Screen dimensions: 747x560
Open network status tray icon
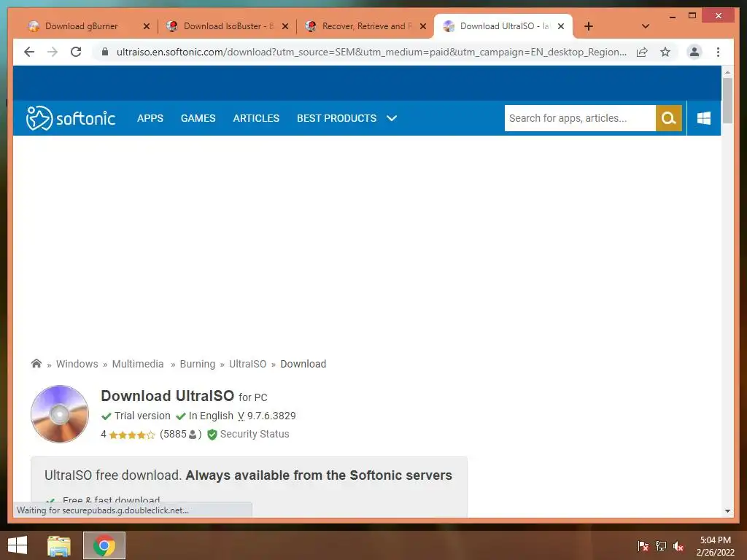(660, 545)
